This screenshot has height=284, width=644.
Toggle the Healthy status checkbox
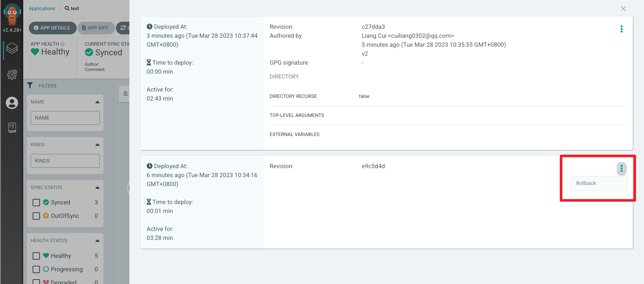point(36,256)
